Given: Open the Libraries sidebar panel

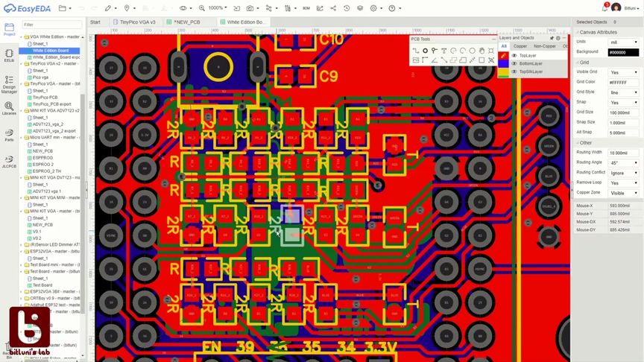Looking at the screenshot, I should coord(9,108).
